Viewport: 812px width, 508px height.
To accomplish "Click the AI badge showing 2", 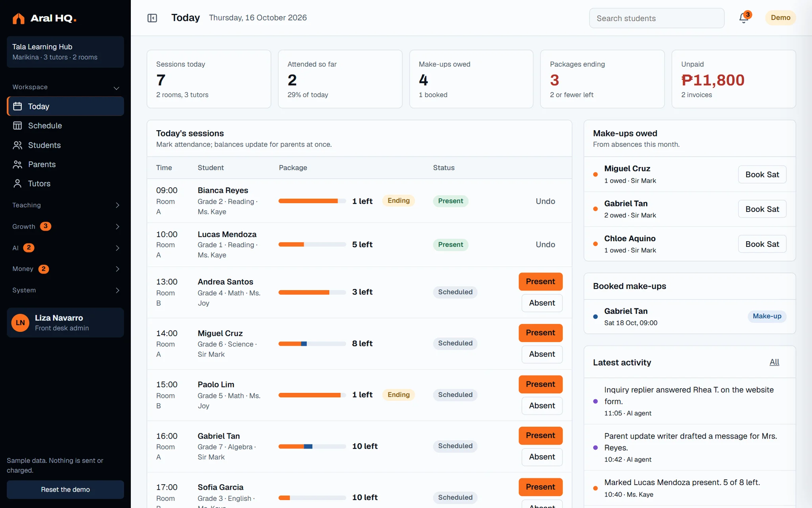I will pyautogui.click(x=29, y=248).
